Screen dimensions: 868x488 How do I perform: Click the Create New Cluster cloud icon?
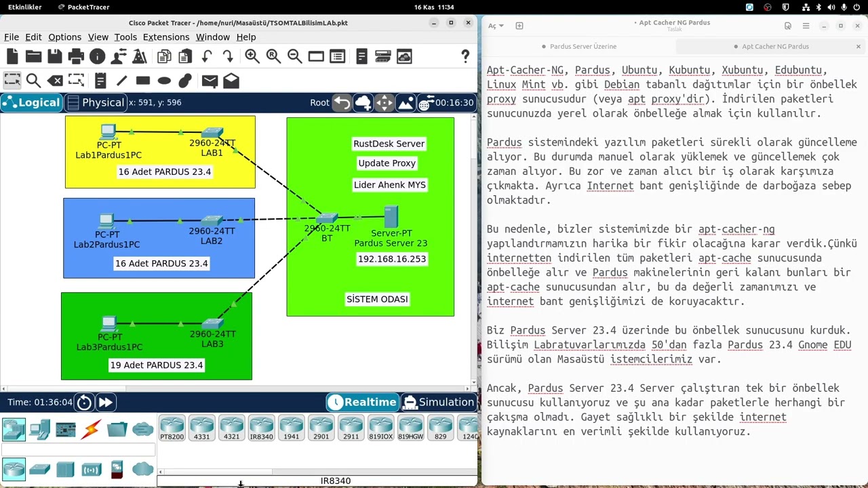coord(363,103)
